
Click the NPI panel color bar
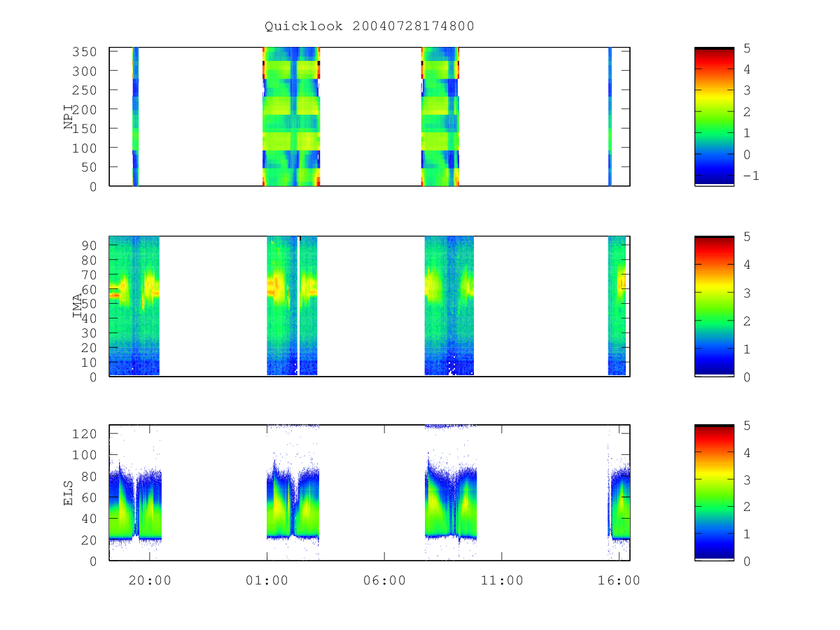pyautogui.click(x=714, y=116)
